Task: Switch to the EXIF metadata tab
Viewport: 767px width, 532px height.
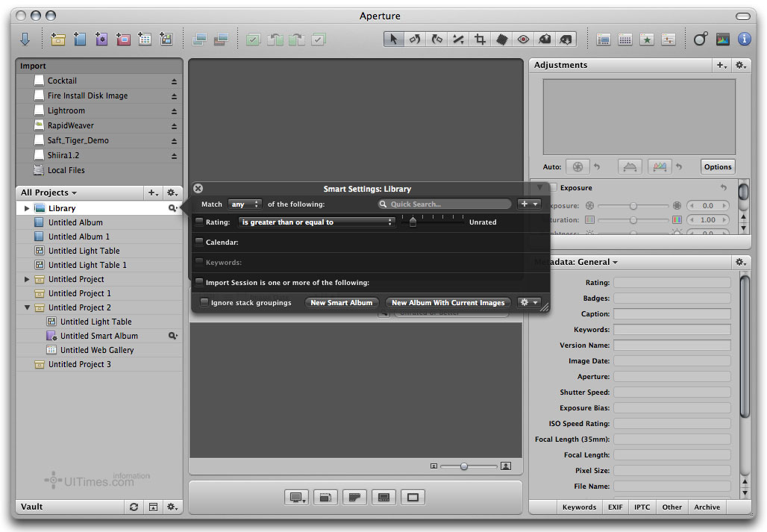Action: click(x=615, y=507)
